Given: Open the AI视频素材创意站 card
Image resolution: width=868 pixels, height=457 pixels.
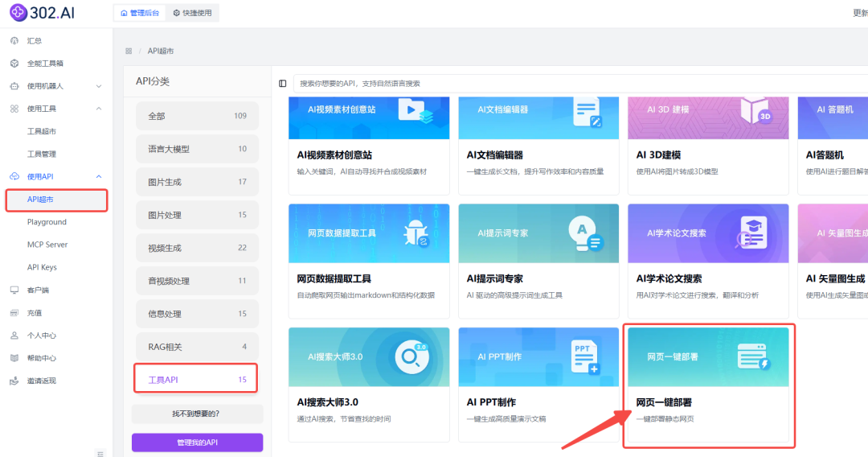Looking at the screenshot, I should click(369, 145).
